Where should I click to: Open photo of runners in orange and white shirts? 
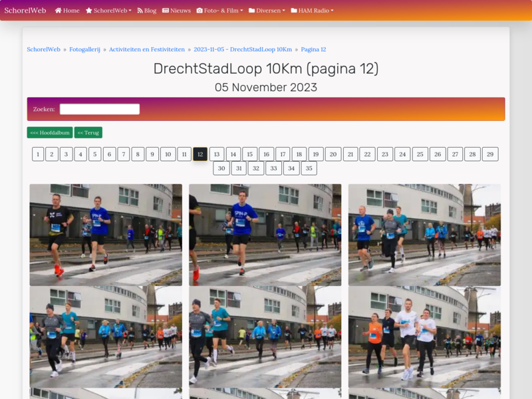[x=424, y=336]
